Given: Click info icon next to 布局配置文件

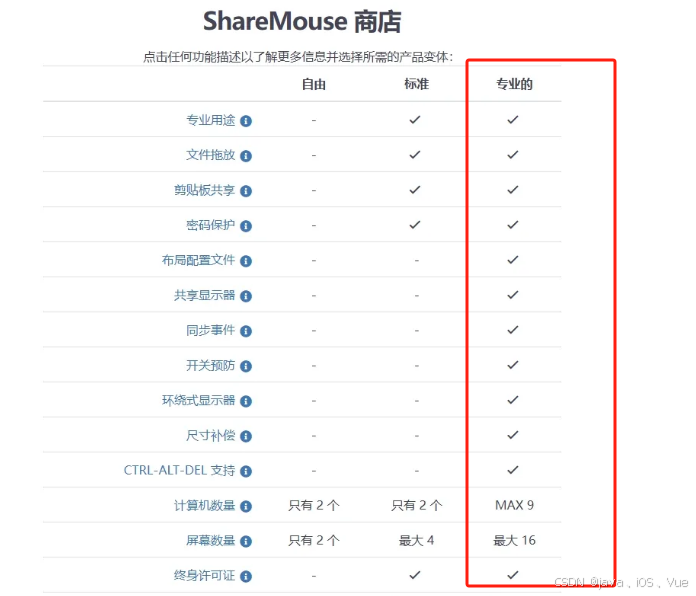Looking at the screenshot, I should coord(246,261).
